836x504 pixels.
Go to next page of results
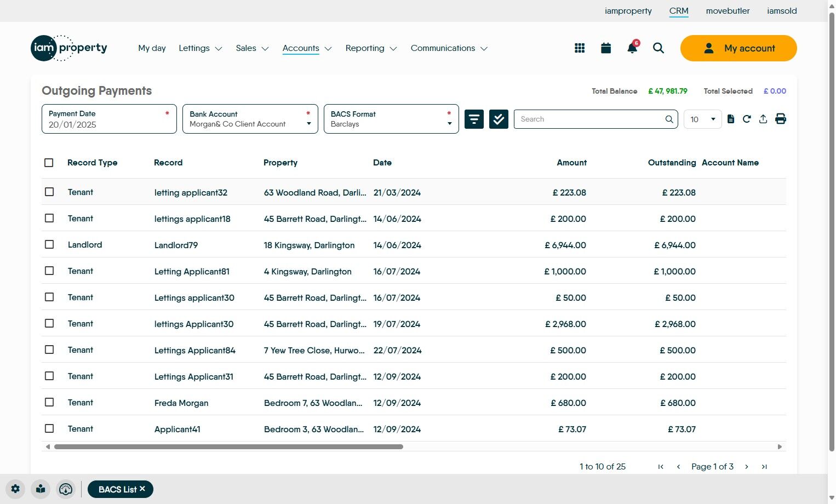(x=747, y=467)
